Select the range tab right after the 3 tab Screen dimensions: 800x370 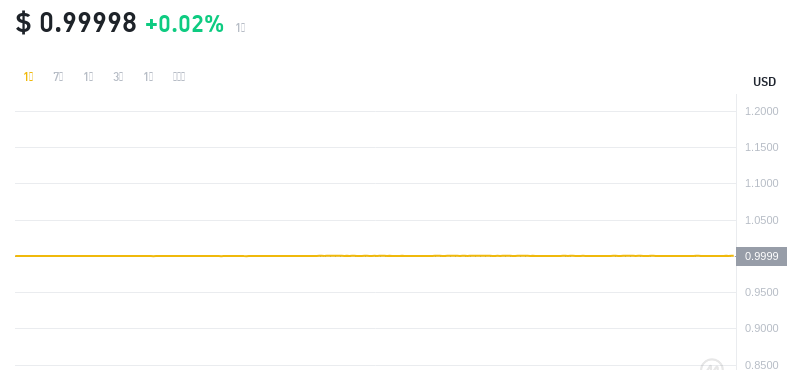coord(148,77)
